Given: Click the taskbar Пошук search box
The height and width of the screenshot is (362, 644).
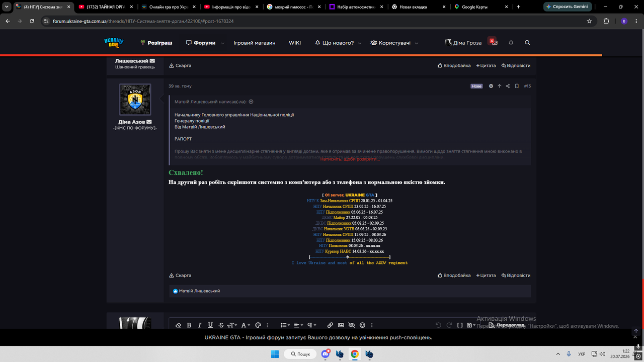Looking at the screenshot, I should pos(300,354).
